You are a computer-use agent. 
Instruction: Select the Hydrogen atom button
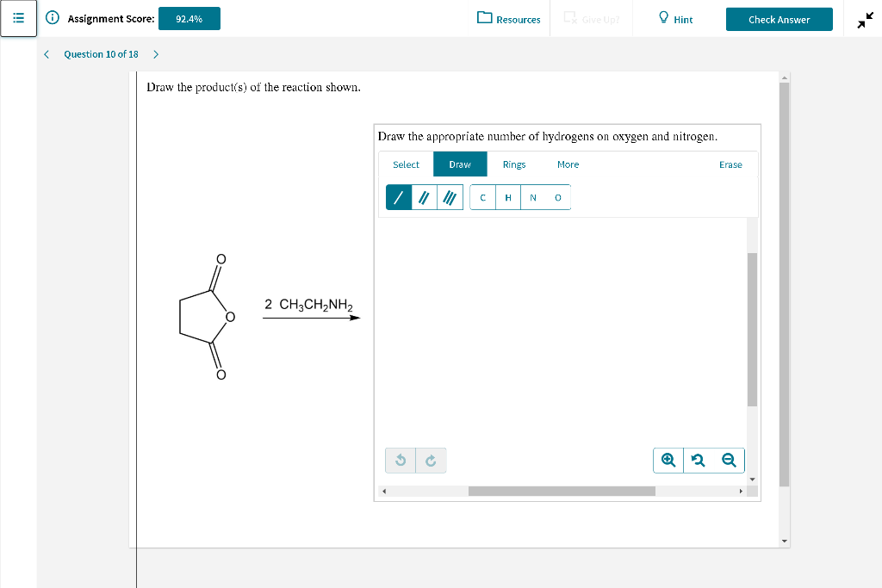507,197
